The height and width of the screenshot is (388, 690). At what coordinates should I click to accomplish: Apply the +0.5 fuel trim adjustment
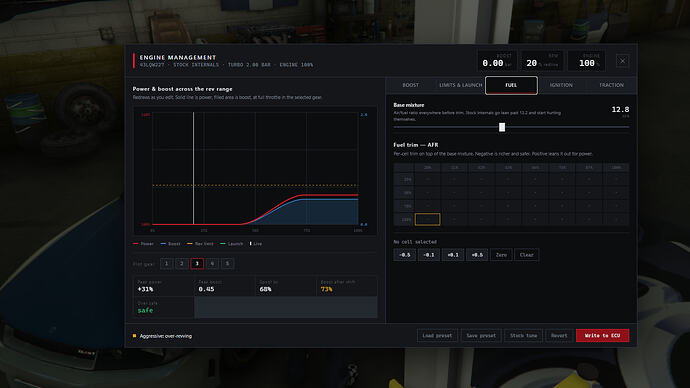(x=477, y=255)
